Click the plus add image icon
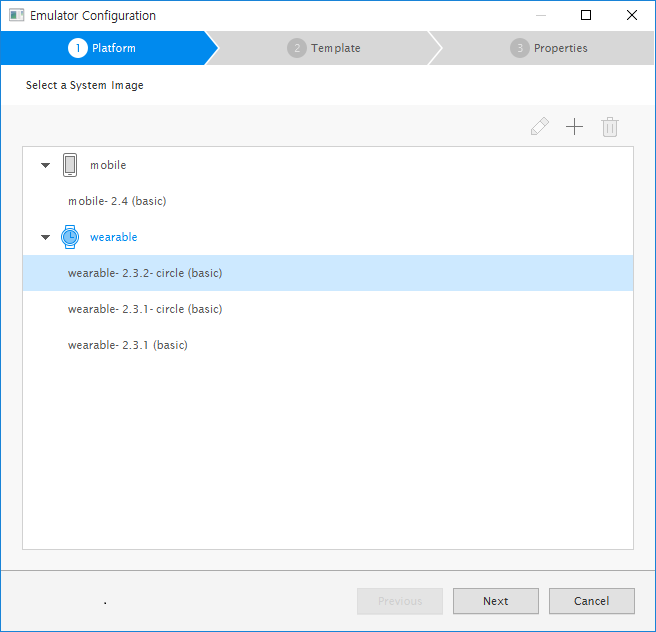The height and width of the screenshot is (632, 656). pyautogui.click(x=574, y=127)
